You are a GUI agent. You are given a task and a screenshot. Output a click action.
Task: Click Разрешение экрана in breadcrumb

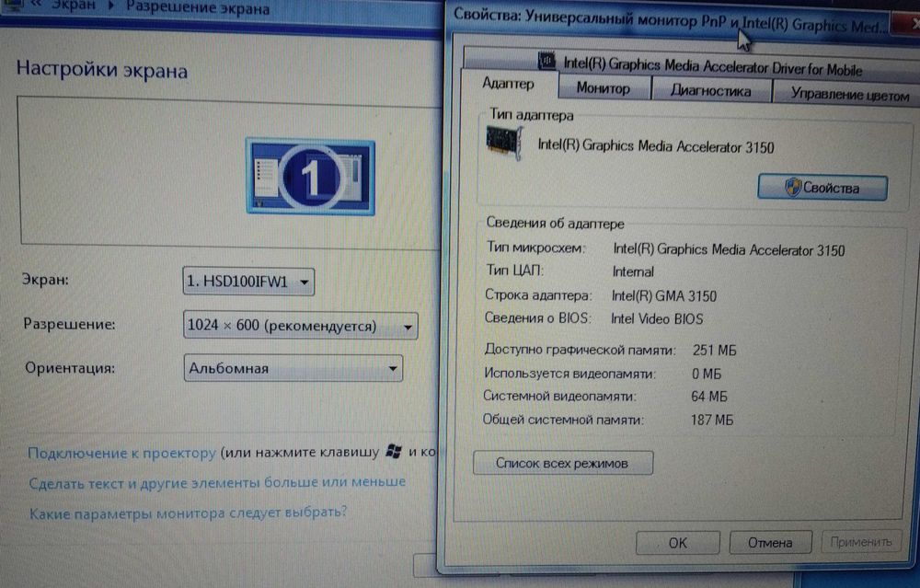198,7
